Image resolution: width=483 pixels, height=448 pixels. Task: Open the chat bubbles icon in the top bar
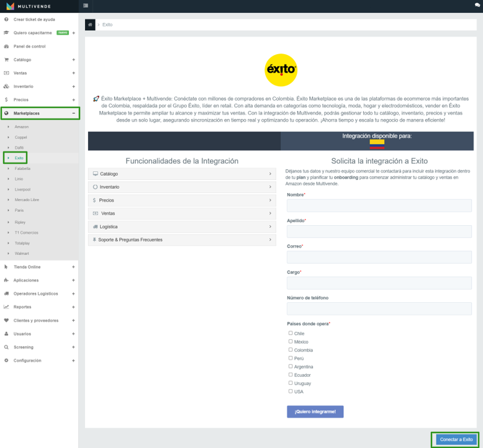[477, 5]
